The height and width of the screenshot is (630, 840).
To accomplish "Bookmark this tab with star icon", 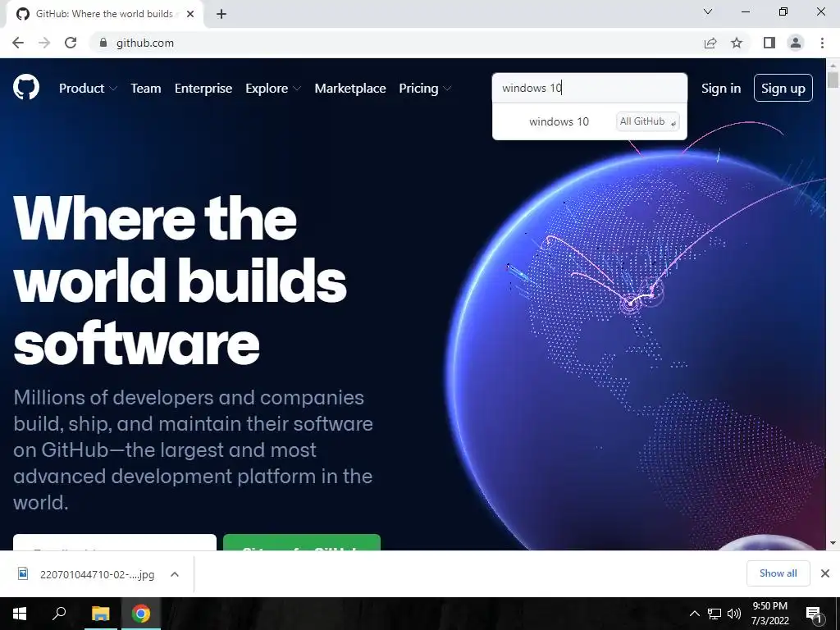I will click(x=737, y=43).
